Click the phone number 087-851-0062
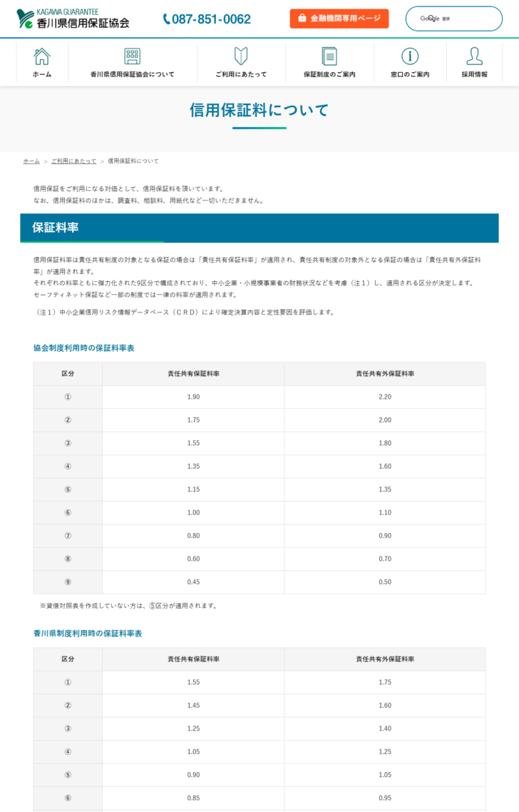The image size is (519, 812). 211,19
